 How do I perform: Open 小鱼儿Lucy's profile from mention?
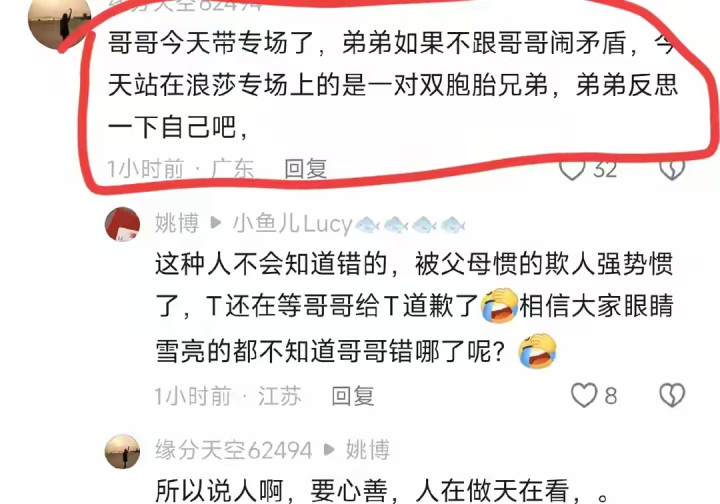coord(292,224)
